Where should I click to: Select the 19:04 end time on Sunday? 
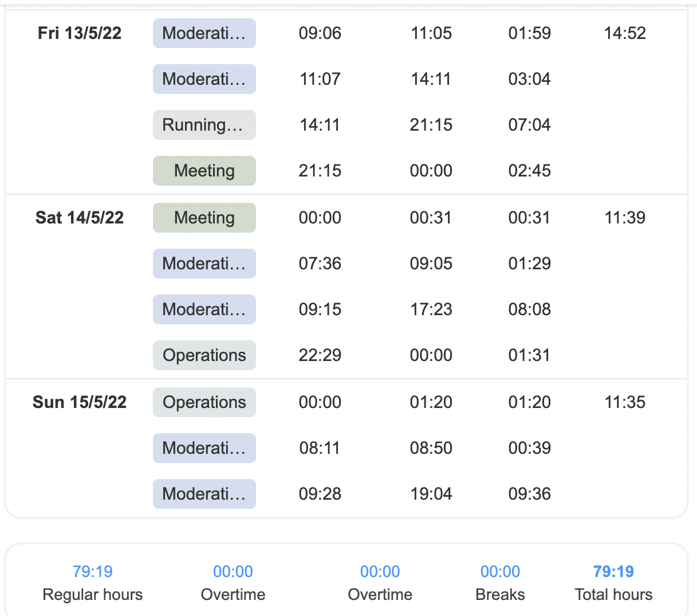[x=431, y=494]
